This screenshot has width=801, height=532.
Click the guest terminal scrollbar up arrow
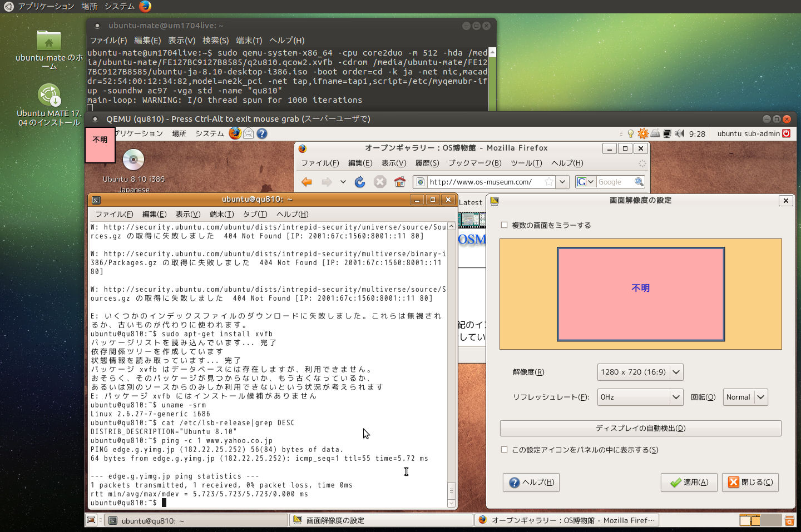(x=451, y=226)
